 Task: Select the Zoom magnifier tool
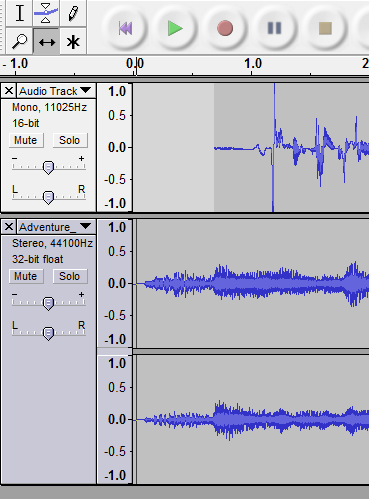pyautogui.click(x=19, y=41)
